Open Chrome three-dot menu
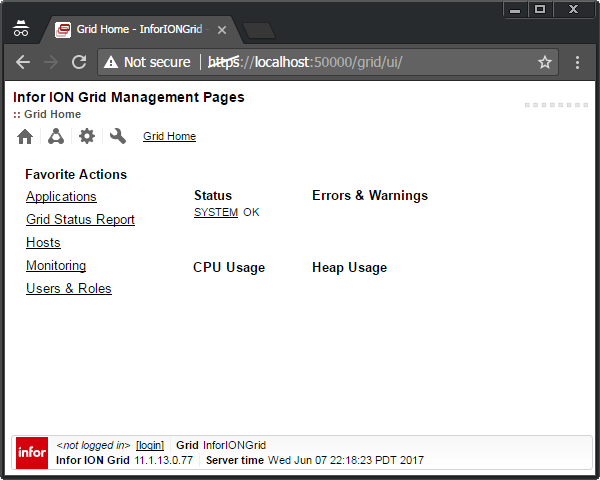 [x=578, y=62]
